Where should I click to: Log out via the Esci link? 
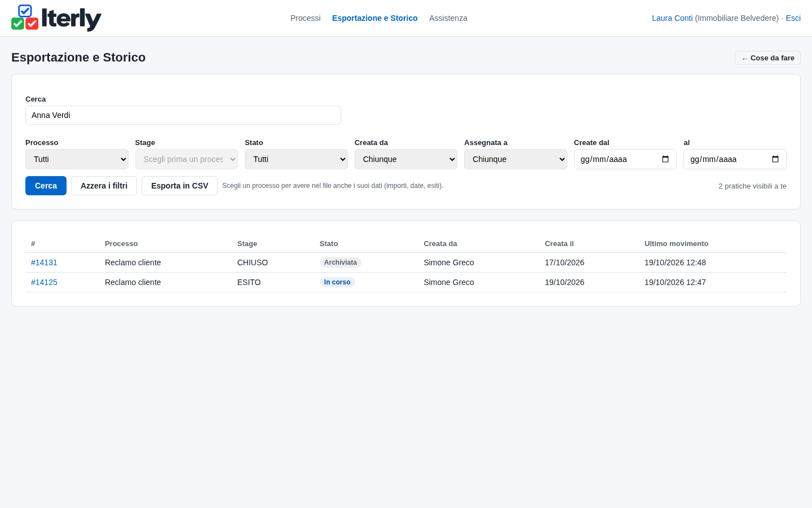pyautogui.click(x=793, y=18)
